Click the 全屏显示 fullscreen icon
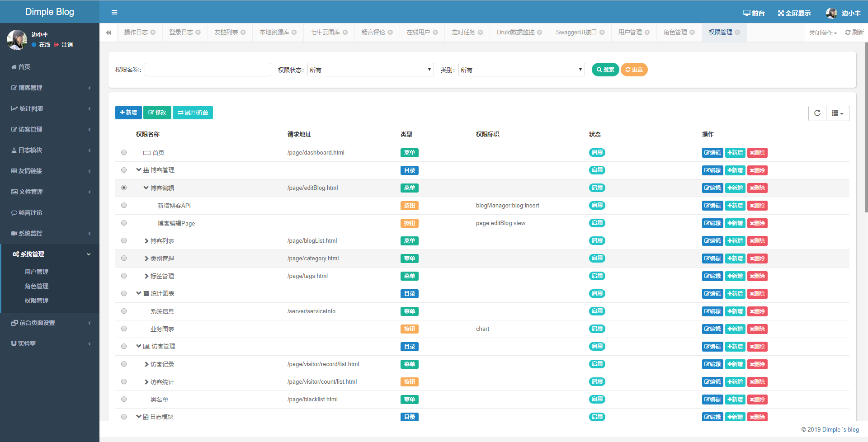Image resolution: width=868 pixels, height=442 pixels. [781, 13]
